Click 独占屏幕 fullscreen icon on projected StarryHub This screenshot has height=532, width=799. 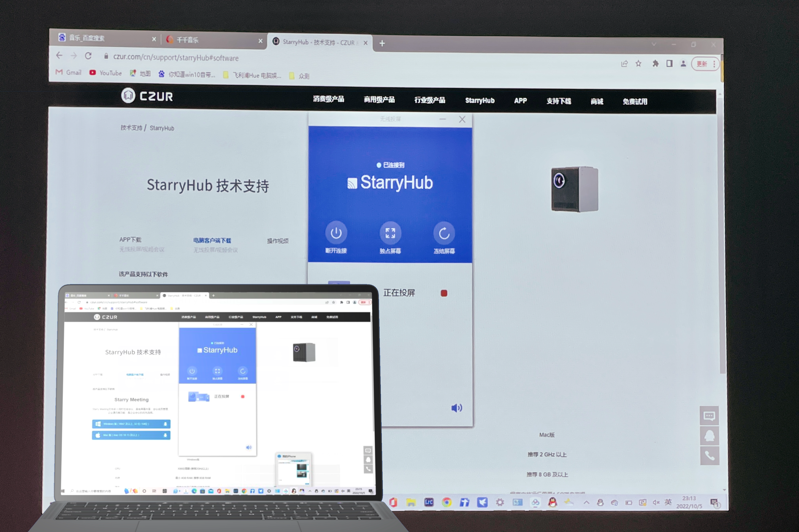[390, 233]
